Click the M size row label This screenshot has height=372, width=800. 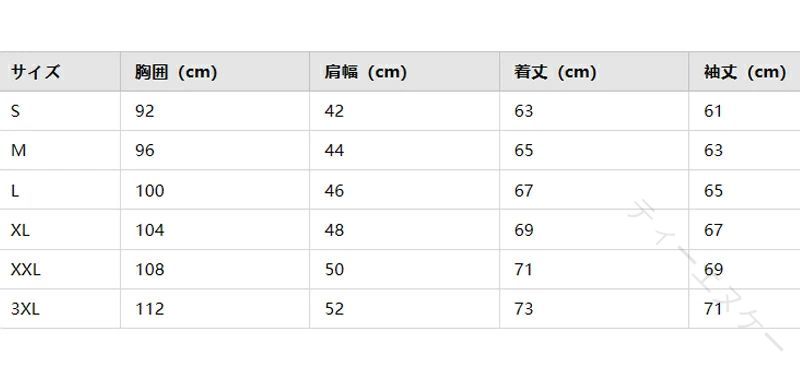(x=18, y=151)
